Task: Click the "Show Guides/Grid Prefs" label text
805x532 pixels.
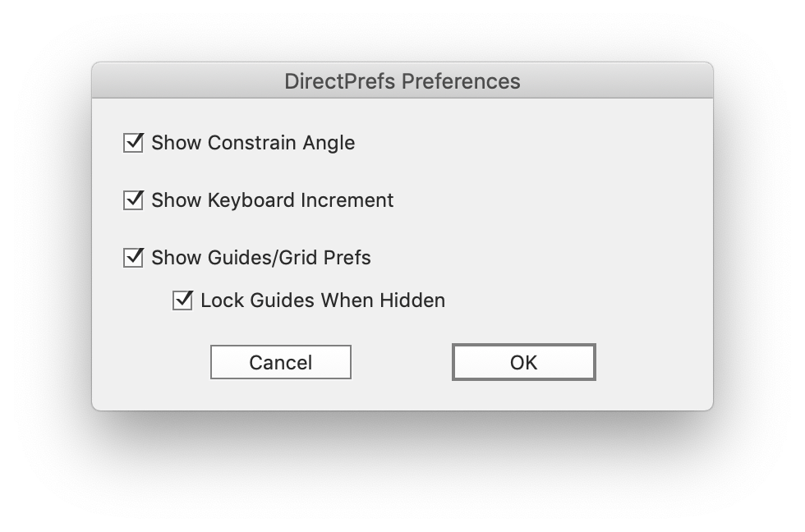Action: [x=261, y=258]
